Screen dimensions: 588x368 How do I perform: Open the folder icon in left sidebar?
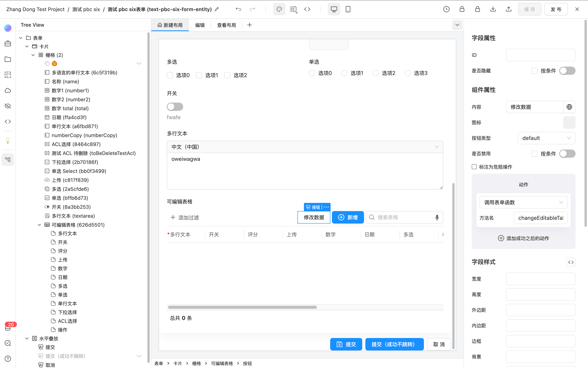tap(8, 59)
